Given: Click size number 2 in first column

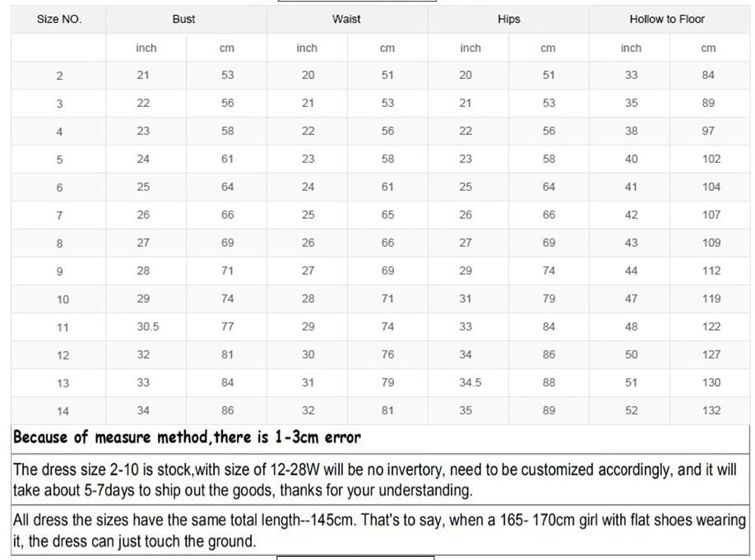Looking at the screenshot, I should click(x=59, y=76).
